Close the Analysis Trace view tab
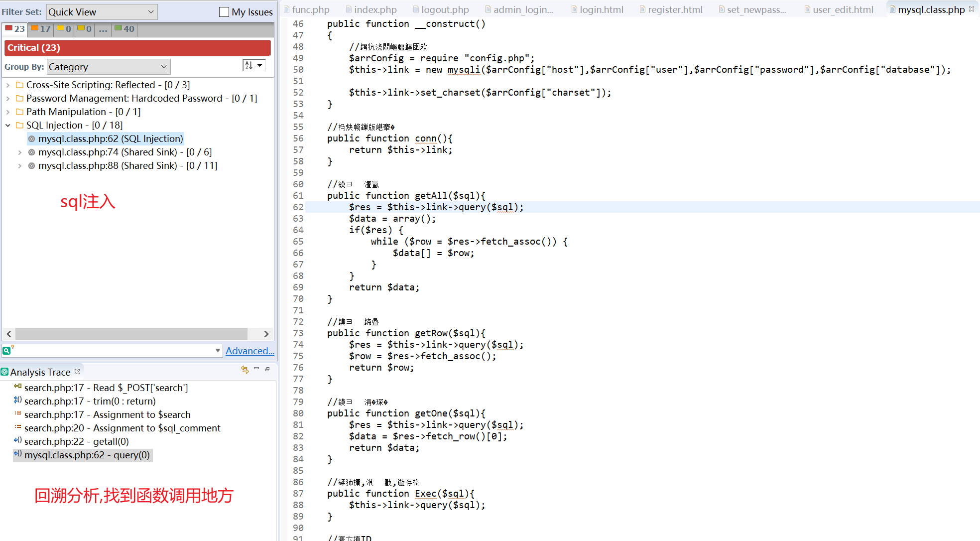 click(x=77, y=372)
